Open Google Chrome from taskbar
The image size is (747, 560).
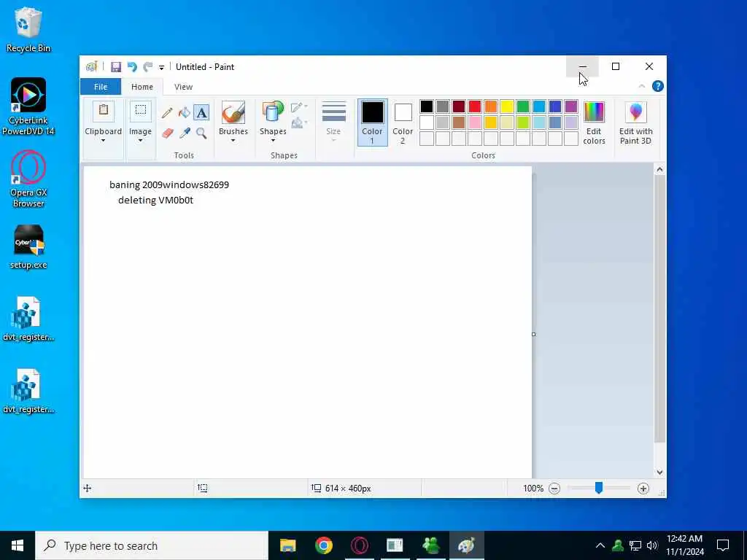(x=323, y=545)
